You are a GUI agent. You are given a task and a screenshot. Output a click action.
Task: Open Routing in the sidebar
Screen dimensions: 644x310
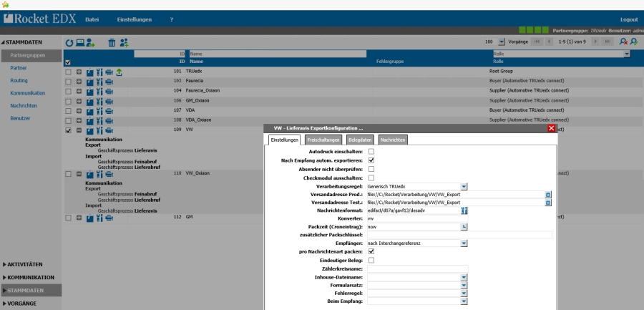19,81
